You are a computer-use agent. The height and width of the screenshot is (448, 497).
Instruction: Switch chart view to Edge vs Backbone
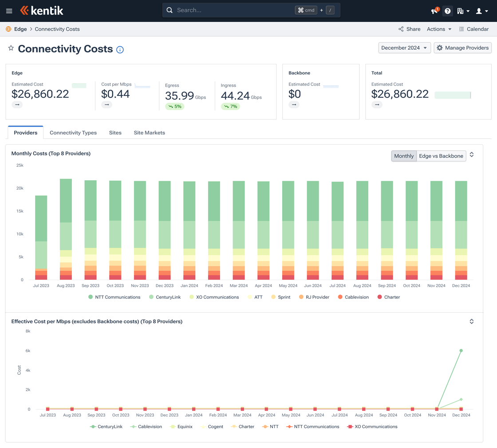click(441, 156)
